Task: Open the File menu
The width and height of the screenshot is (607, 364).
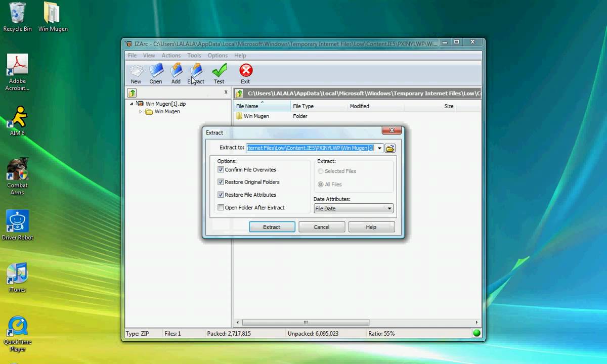Action: click(132, 56)
